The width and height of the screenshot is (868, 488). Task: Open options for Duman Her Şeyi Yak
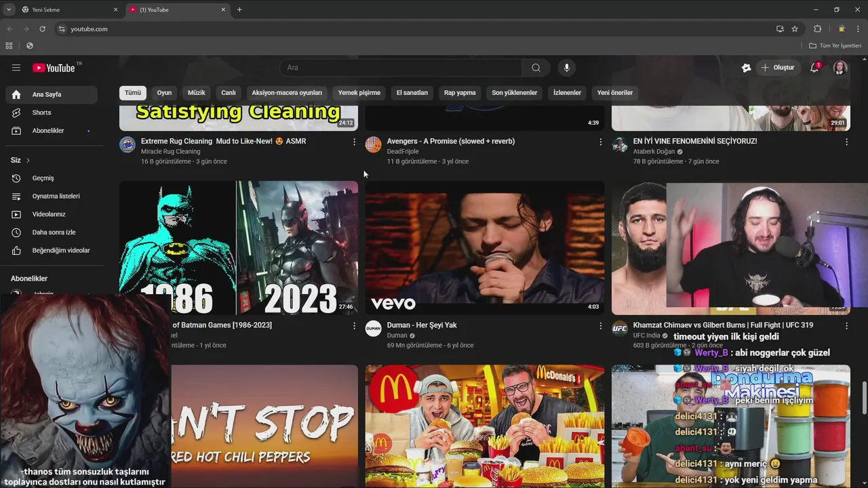pyautogui.click(x=600, y=326)
